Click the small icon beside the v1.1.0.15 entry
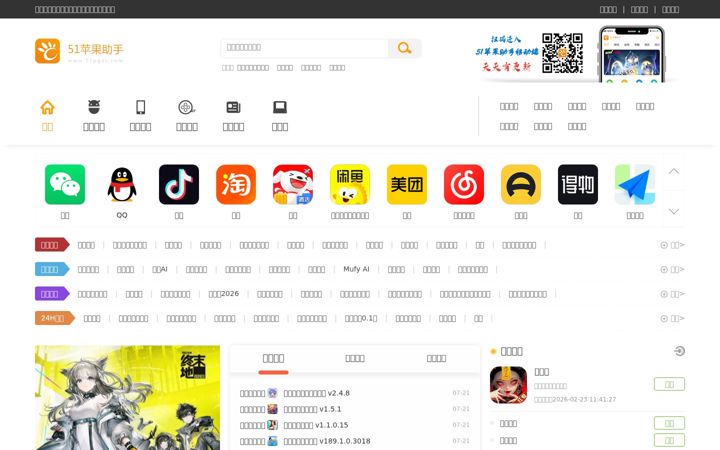The width and height of the screenshot is (720, 450). point(273,425)
